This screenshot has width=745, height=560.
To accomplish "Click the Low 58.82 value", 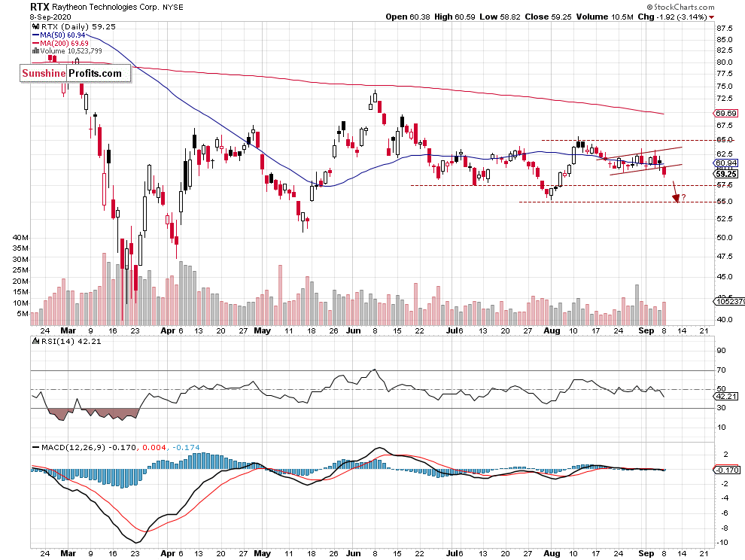I will (x=500, y=17).
